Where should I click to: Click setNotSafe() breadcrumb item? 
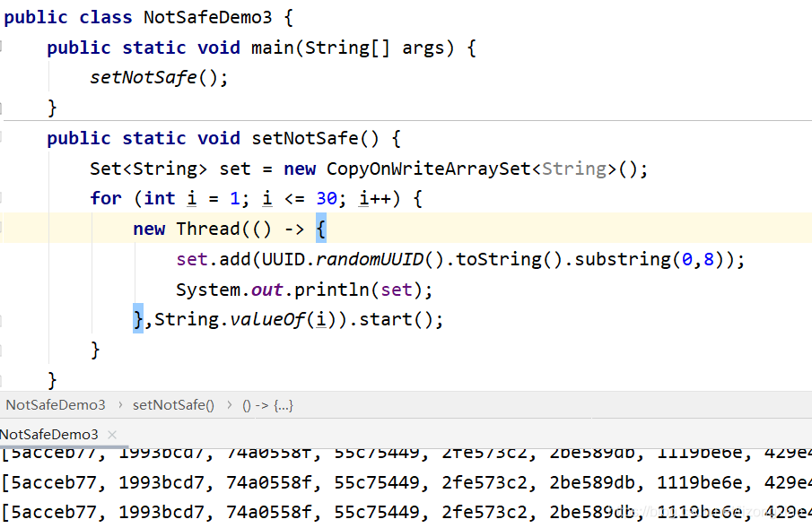click(x=173, y=405)
